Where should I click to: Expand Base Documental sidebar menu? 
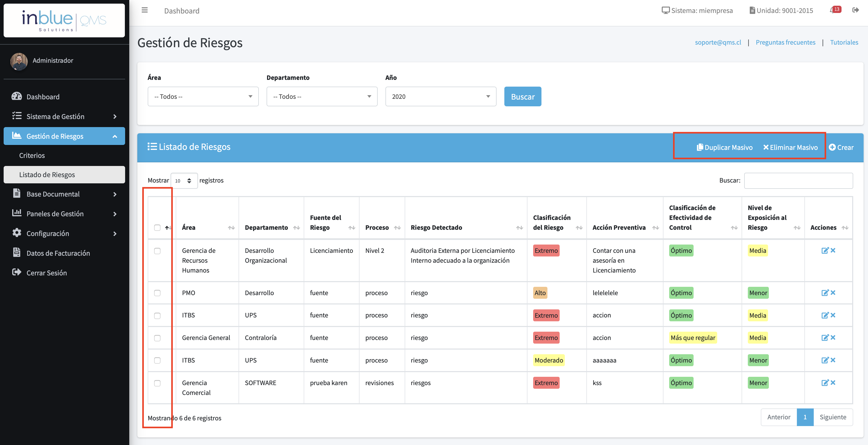[64, 194]
